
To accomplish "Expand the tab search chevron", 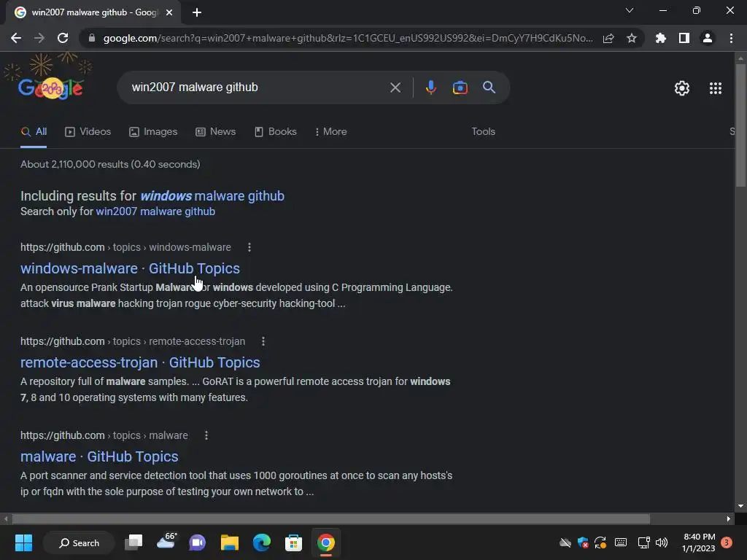I will pyautogui.click(x=630, y=10).
